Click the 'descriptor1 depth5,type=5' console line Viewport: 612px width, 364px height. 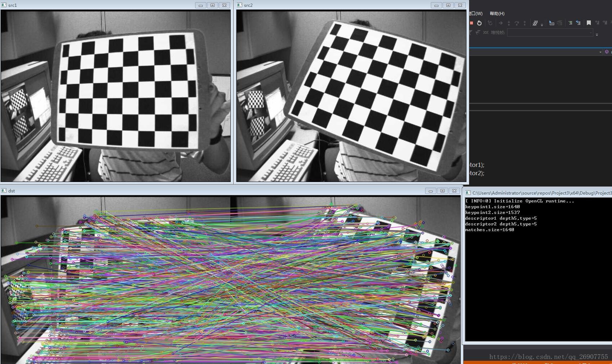pyautogui.click(x=501, y=218)
